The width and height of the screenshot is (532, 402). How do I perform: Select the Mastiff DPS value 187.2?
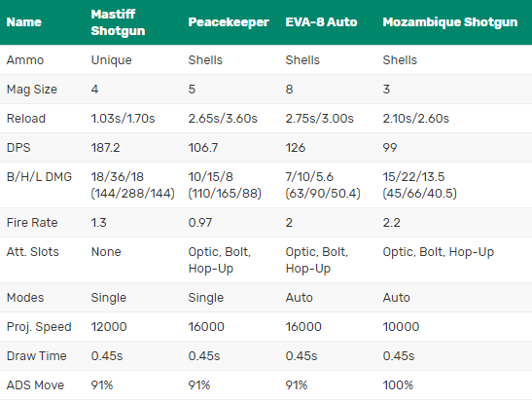coord(105,148)
